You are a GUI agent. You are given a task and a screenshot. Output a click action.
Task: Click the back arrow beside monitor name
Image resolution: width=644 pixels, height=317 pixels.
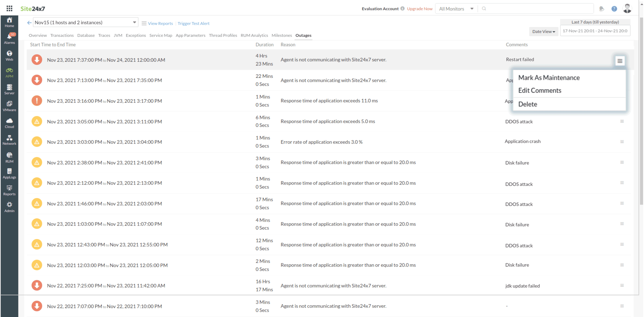coord(29,23)
